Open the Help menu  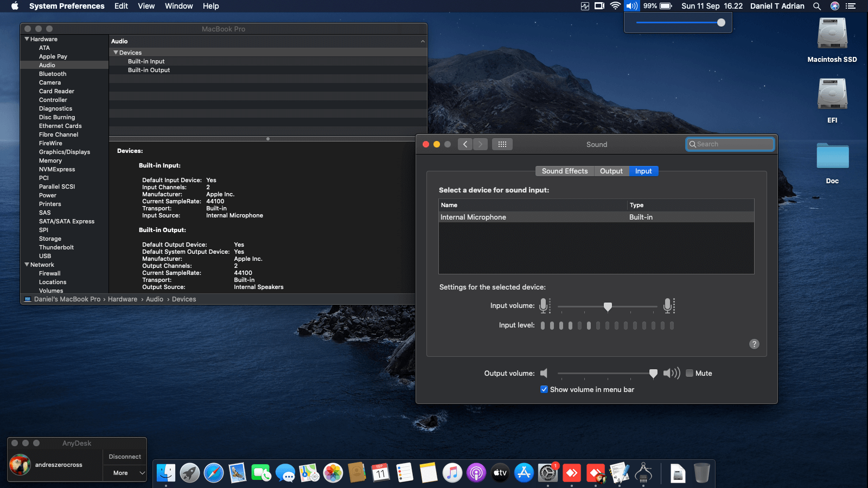click(x=211, y=6)
